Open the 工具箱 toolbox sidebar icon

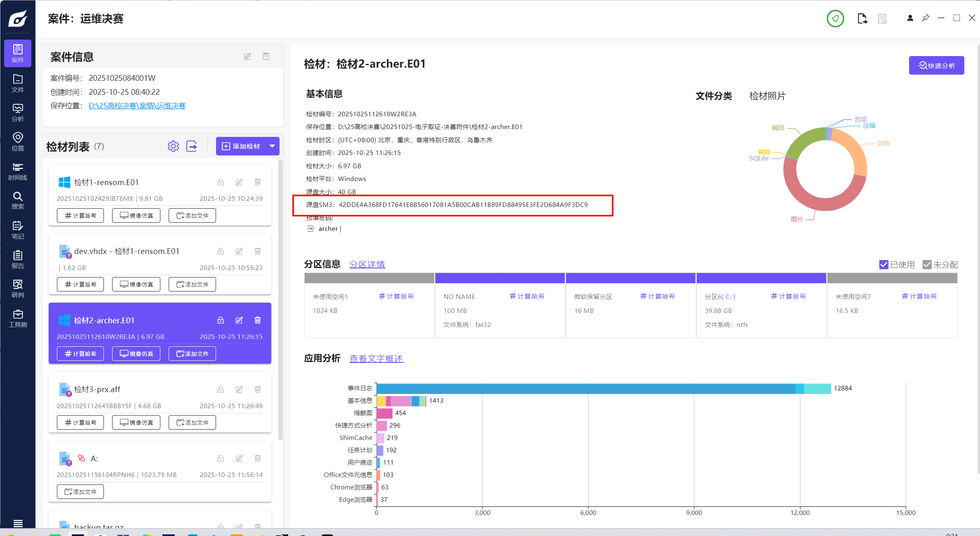pos(18,318)
